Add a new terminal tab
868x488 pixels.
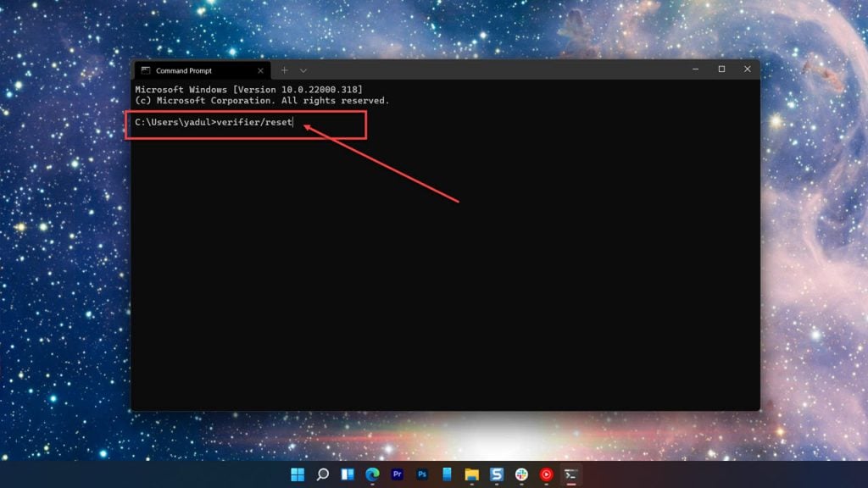click(x=284, y=70)
